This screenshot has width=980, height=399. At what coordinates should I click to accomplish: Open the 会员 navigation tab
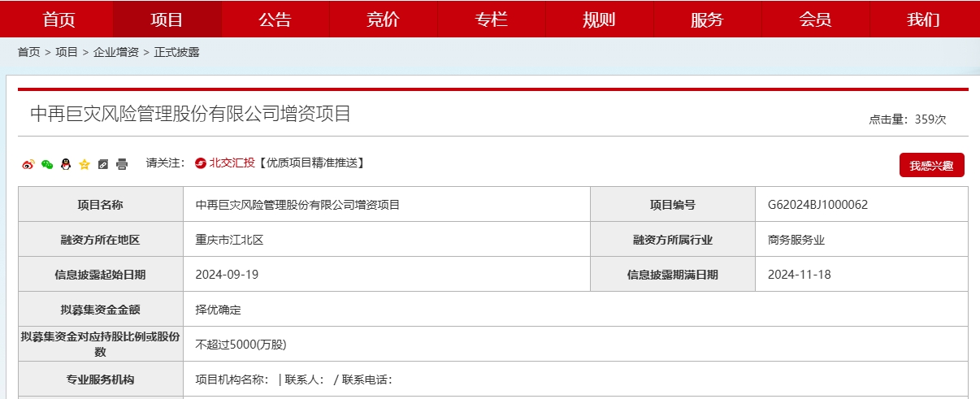[815, 20]
